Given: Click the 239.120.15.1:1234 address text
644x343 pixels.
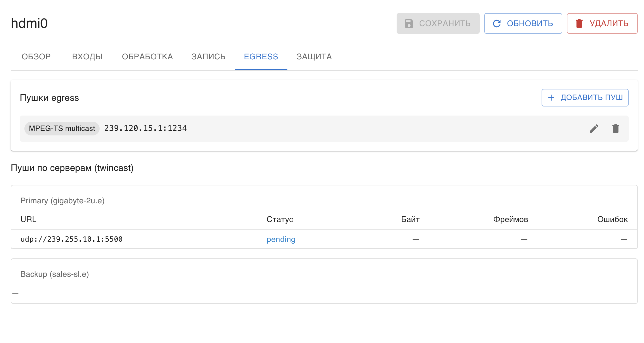Looking at the screenshot, I should [x=145, y=128].
